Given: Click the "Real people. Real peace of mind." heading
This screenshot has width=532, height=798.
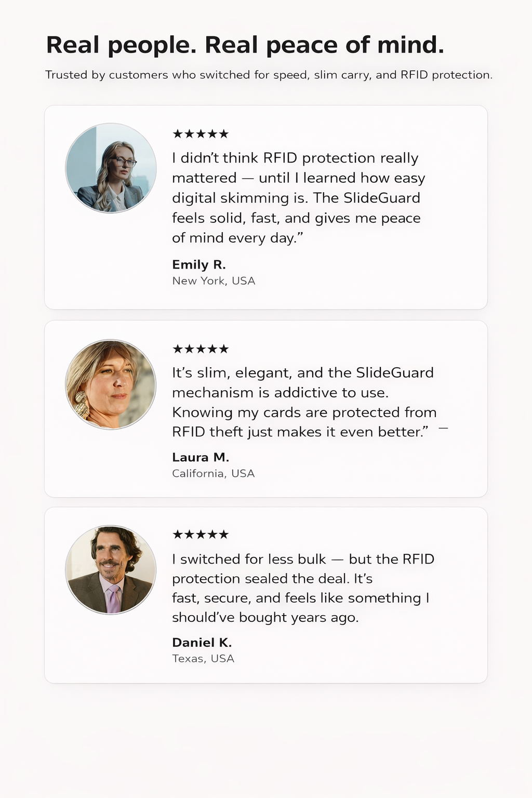Looking at the screenshot, I should 245,45.
